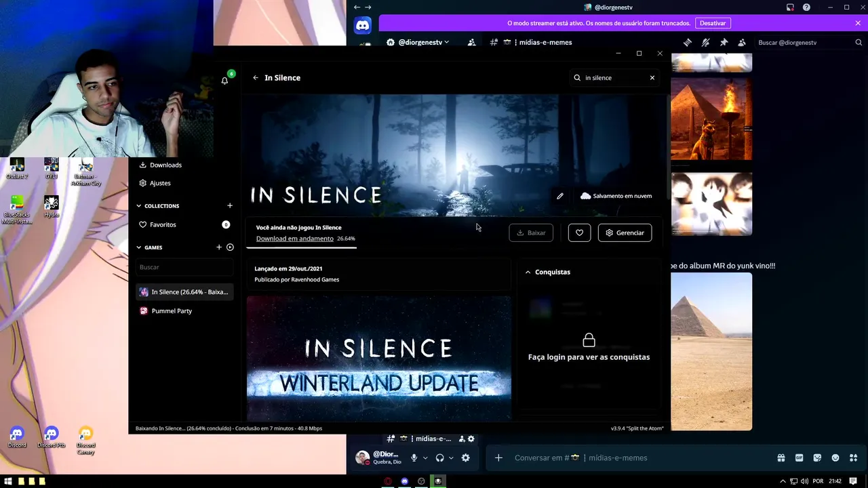Click the Discord message attachment plus
868x488 pixels.
(498, 458)
